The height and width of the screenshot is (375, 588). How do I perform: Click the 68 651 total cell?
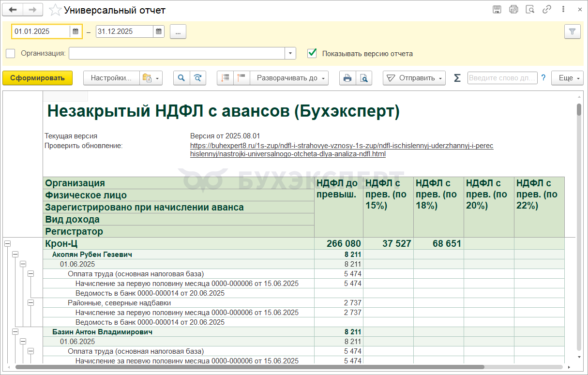pyautogui.click(x=439, y=243)
